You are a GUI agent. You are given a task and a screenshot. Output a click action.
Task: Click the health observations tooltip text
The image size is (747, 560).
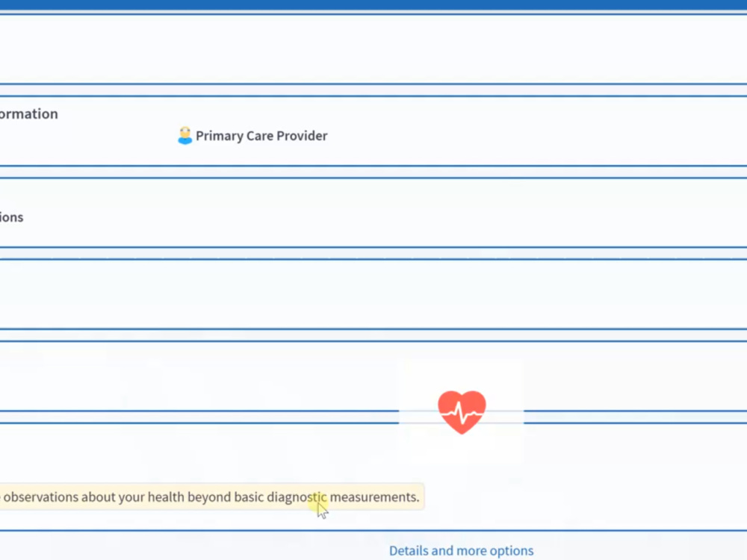pyautogui.click(x=210, y=497)
